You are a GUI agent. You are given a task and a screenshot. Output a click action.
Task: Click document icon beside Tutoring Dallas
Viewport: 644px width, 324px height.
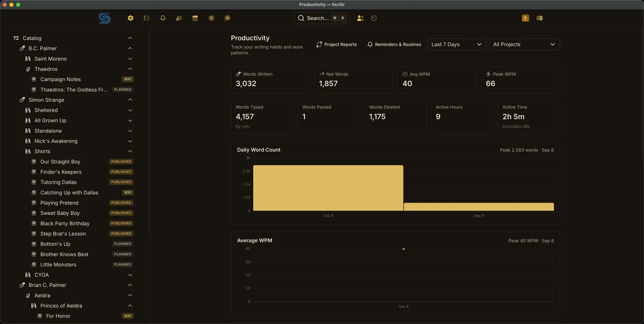(34, 182)
